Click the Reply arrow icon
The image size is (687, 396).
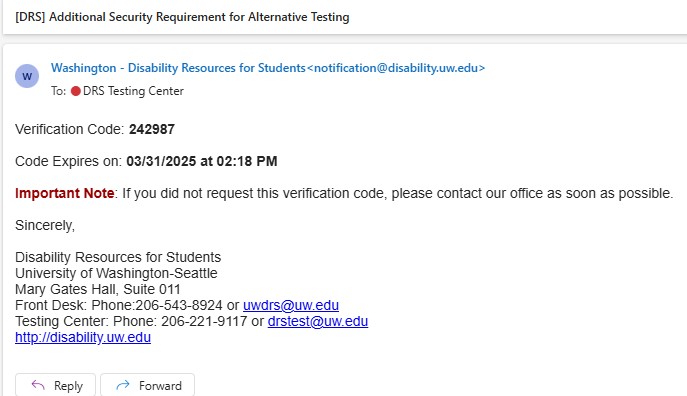click(x=38, y=385)
